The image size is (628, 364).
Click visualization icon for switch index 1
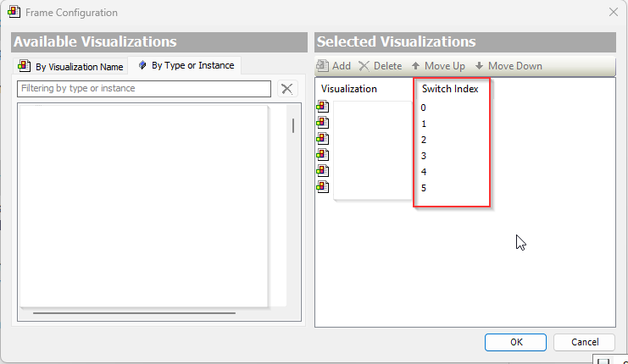(323, 123)
